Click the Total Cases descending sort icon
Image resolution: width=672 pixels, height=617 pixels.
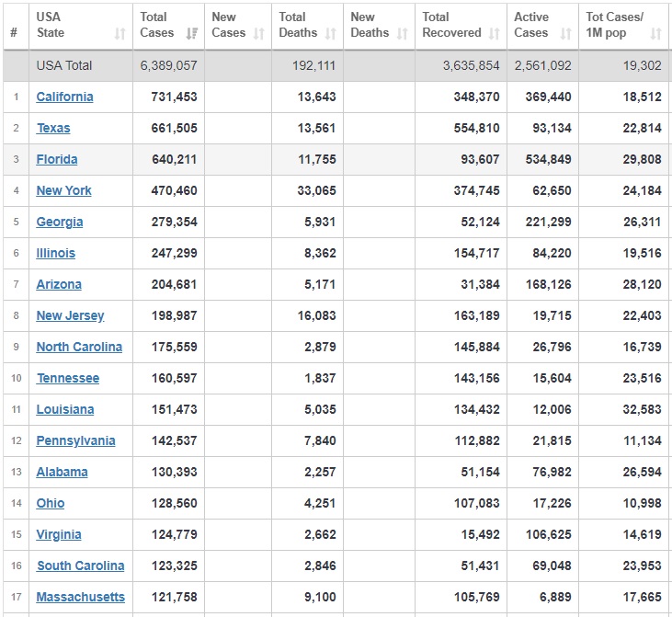[191, 34]
